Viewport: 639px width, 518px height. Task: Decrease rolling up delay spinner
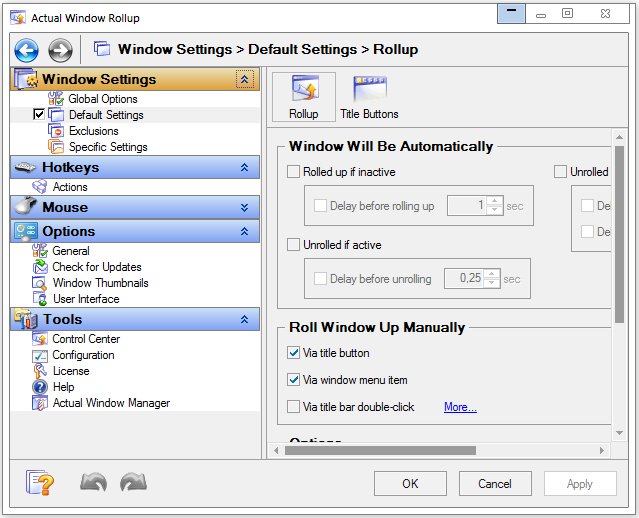pos(494,210)
